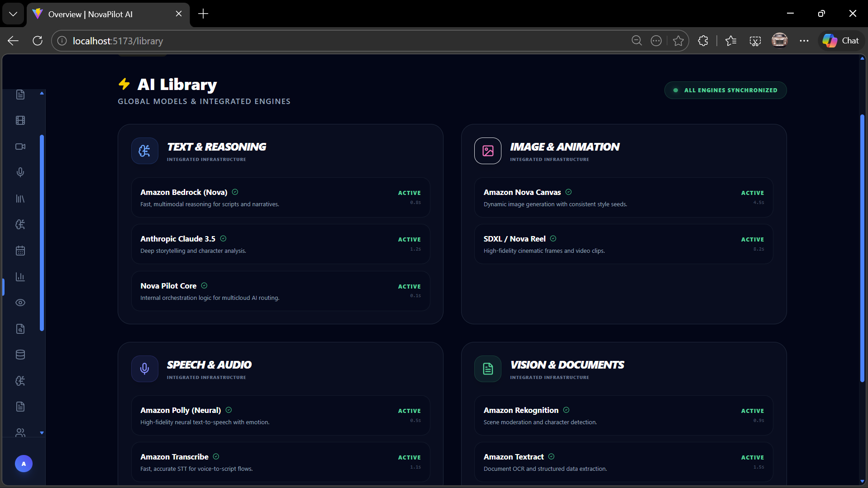Click verified check next to Amazon Transcribe
The image size is (868, 488).
[x=216, y=457]
